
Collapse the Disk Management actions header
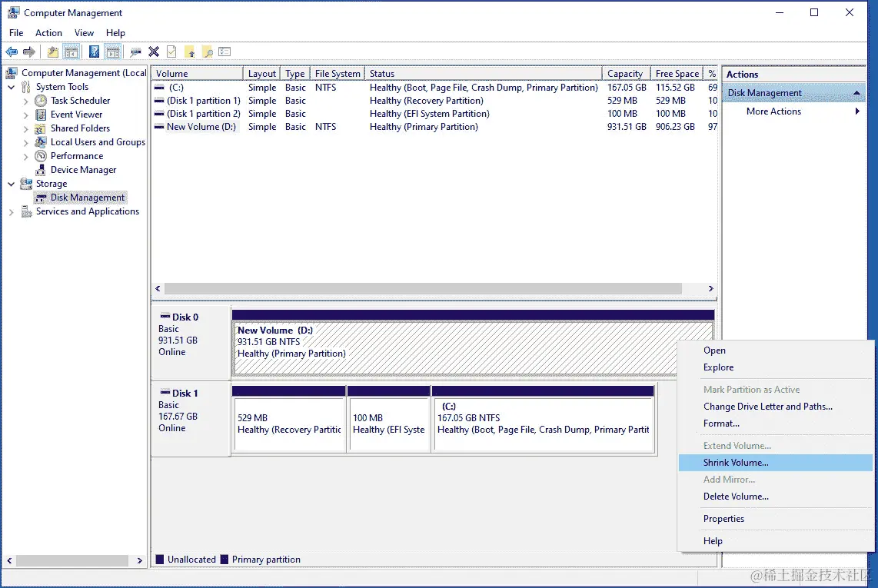[x=856, y=93]
